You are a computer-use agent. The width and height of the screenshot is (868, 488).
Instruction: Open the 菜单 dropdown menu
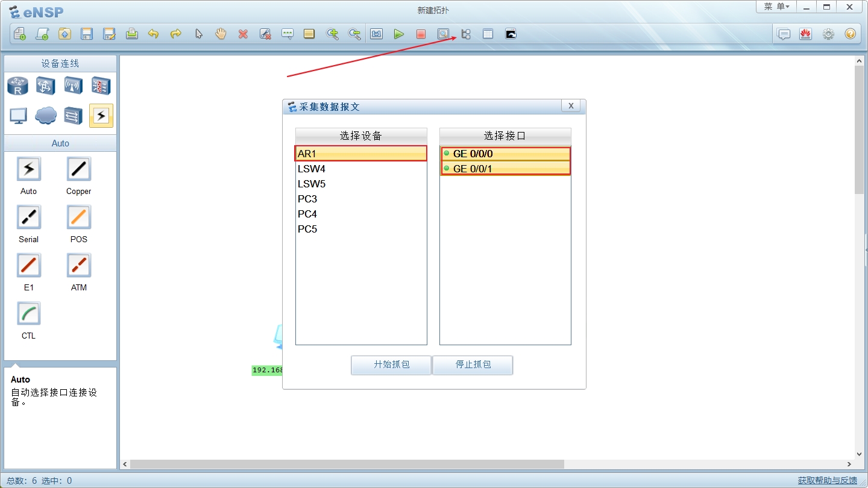(x=776, y=7)
